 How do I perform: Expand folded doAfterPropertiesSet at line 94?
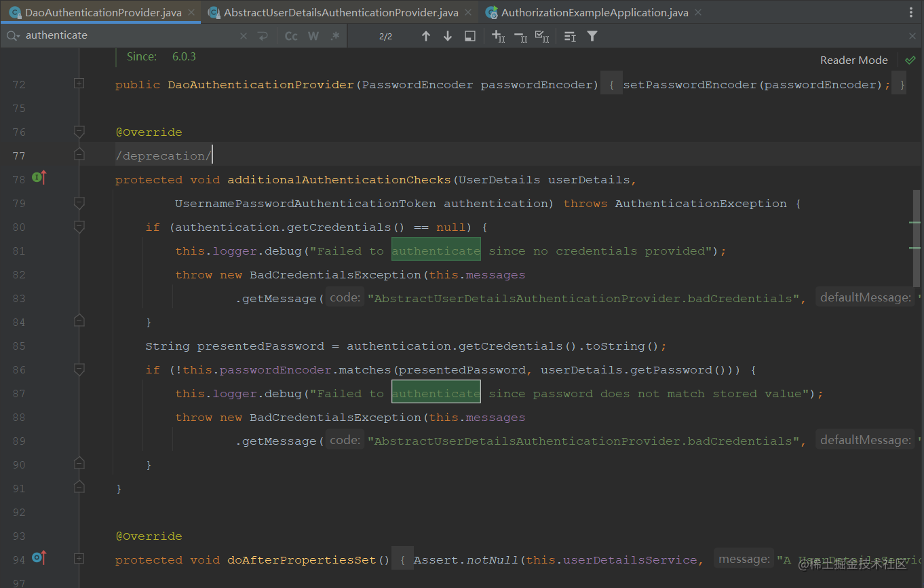[x=79, y=559]
